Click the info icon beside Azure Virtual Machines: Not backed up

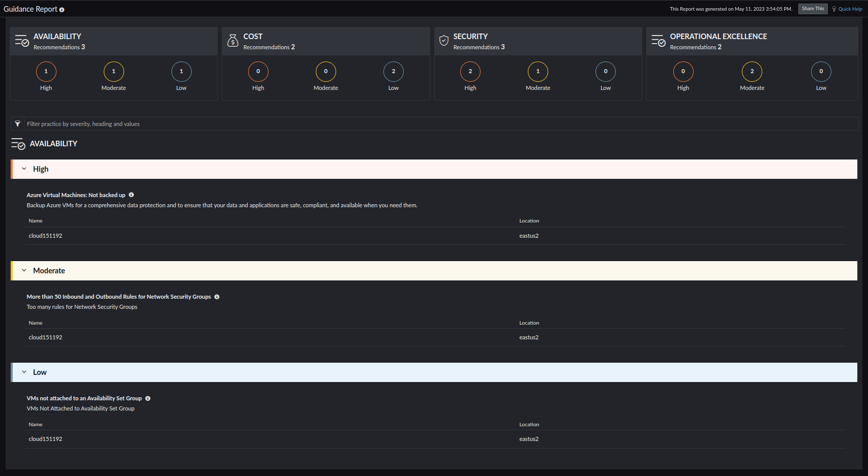tap(131, 195)
